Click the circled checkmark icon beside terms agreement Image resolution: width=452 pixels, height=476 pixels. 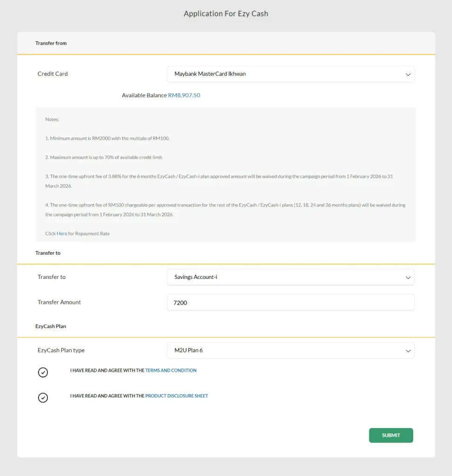coord(43,372)
